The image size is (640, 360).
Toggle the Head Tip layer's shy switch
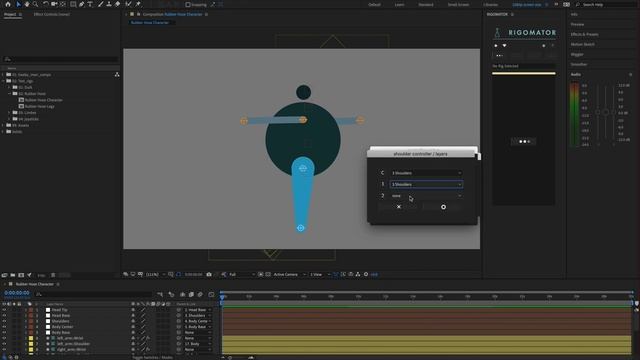pos(133,310)
